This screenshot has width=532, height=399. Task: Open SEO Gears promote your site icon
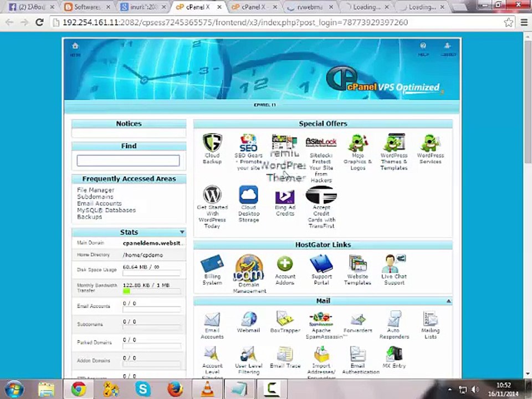pyautogui.click(x=248, y=143)
